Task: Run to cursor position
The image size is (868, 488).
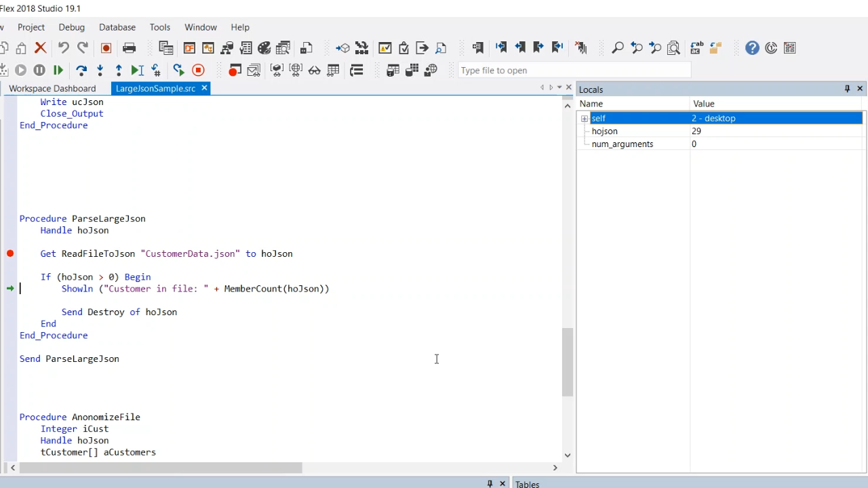Action: (x=137, y=70)
